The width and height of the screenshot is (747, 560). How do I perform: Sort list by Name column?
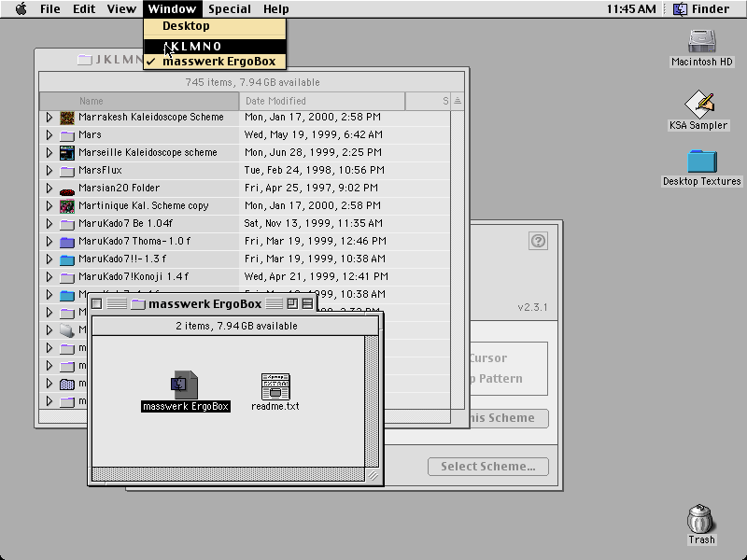139,101
